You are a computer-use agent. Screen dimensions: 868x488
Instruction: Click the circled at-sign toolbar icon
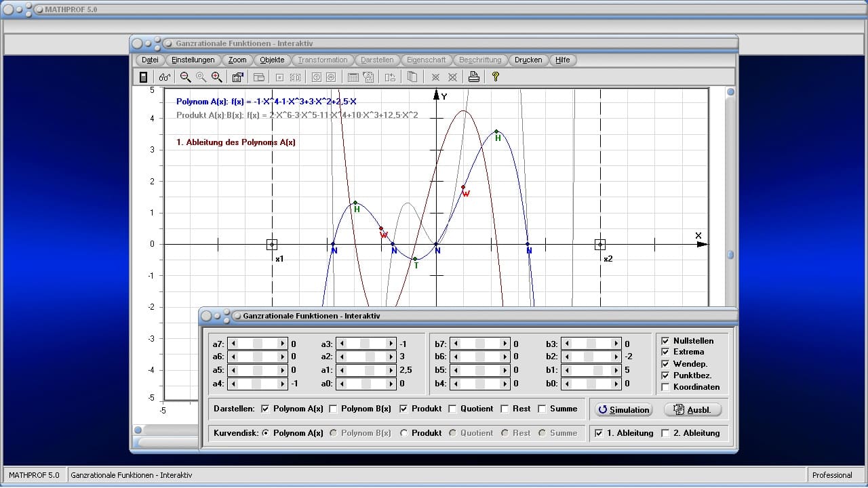click(x=331, y=77)
